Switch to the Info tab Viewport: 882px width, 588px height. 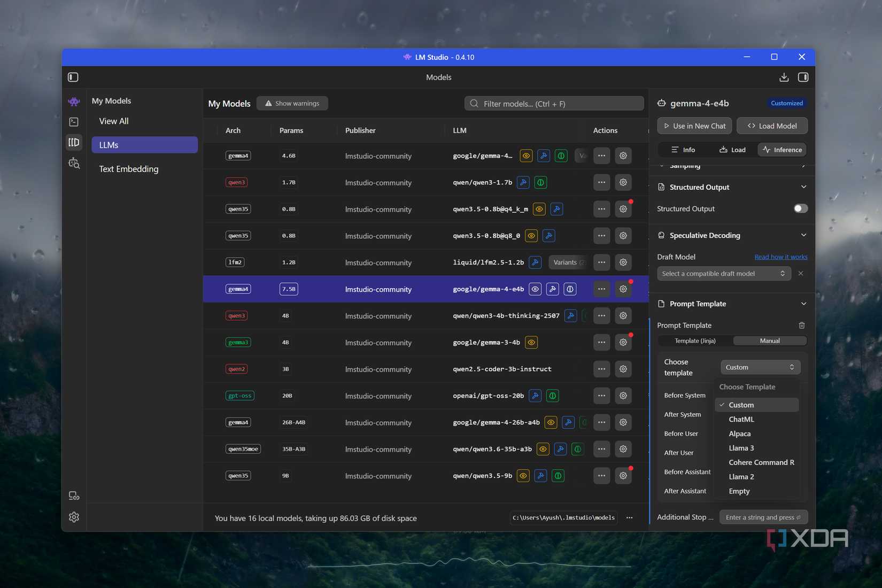point(683,150)
